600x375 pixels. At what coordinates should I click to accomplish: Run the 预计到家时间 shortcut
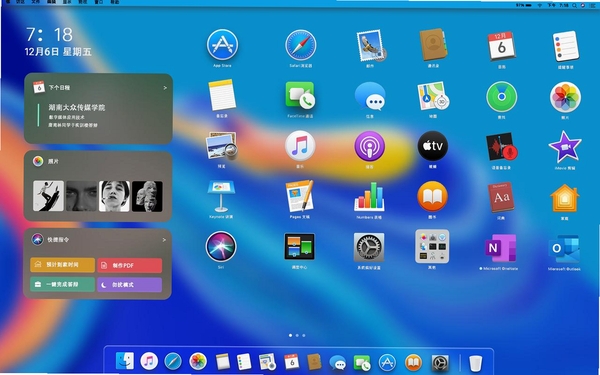pos(62,265)
